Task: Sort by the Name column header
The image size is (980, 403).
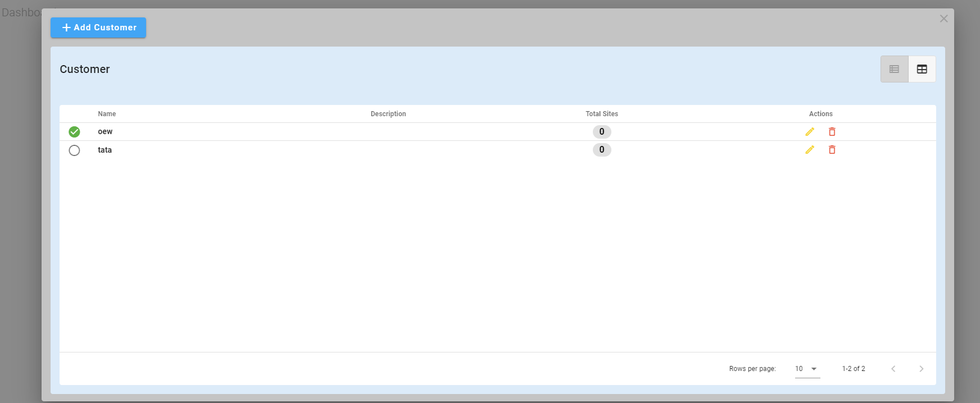Action: (107, 114)
